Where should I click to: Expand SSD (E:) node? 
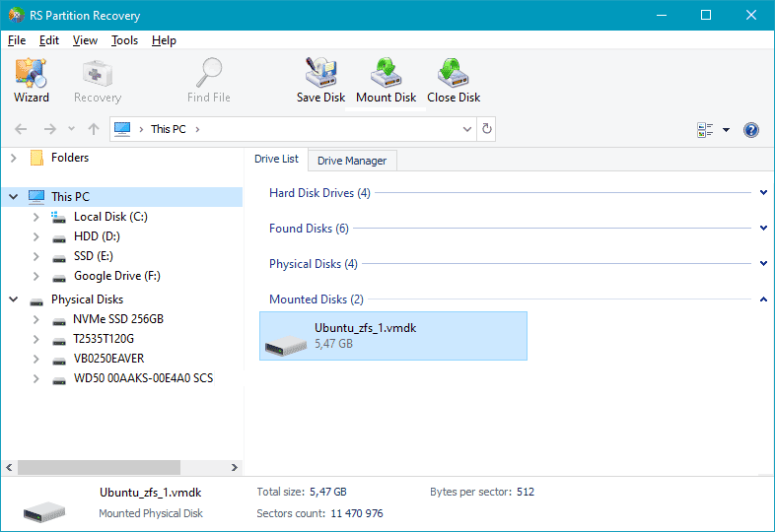coord(35,256)
